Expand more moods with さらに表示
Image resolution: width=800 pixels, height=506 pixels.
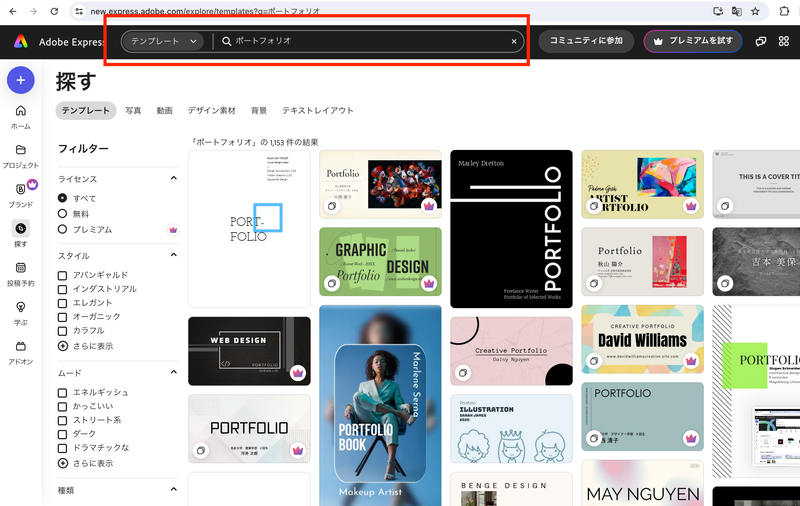click(x=85, y=463)
